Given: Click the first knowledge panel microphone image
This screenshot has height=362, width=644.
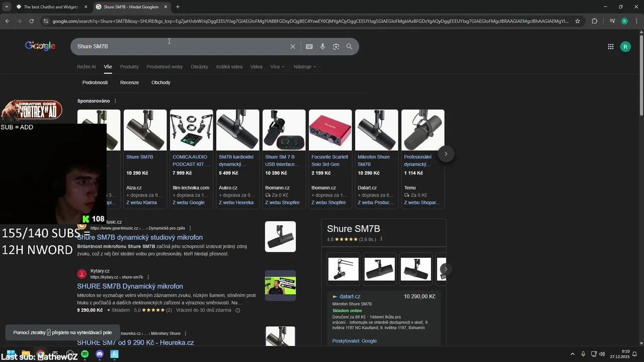Looking at the screenshot, I should [x=344, y=269].
